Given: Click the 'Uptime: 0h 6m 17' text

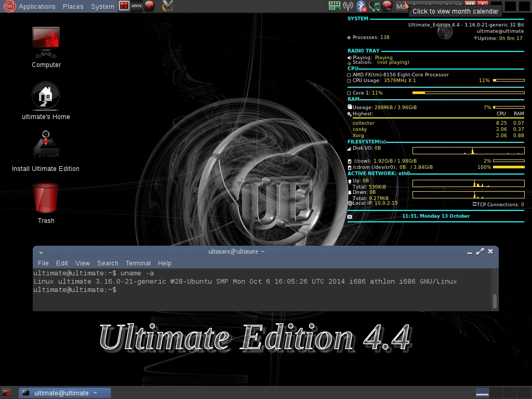Looking at the screenshot, I should (500, 38).
